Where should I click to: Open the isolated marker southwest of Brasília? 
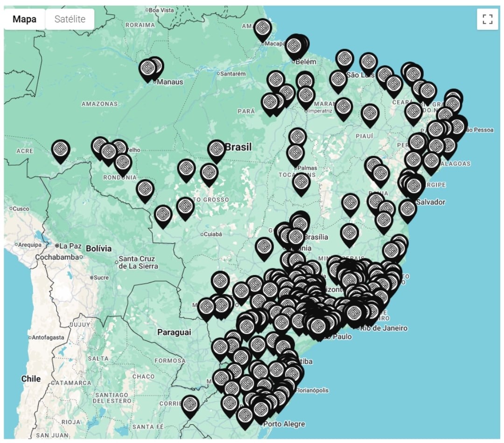coord(264,248)
